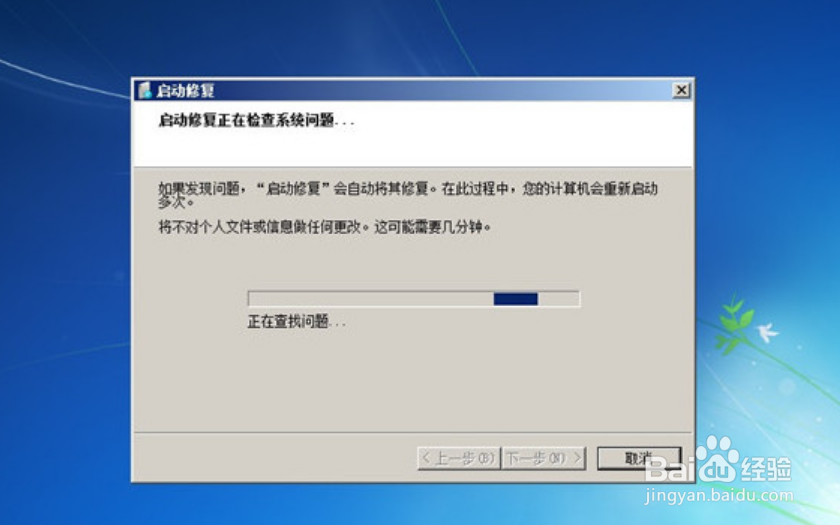The width and height of the screenshot is (840, 525).
Task: Click the 经验 watermark text
Action: pyautogui.click(x=767, y=469)
